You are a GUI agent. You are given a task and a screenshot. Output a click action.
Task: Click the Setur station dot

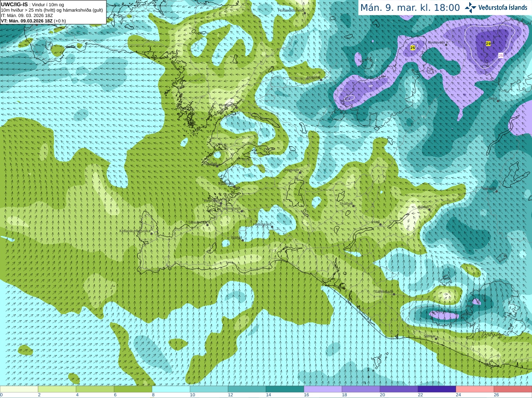pyautogui.click(x=498, y=101)
